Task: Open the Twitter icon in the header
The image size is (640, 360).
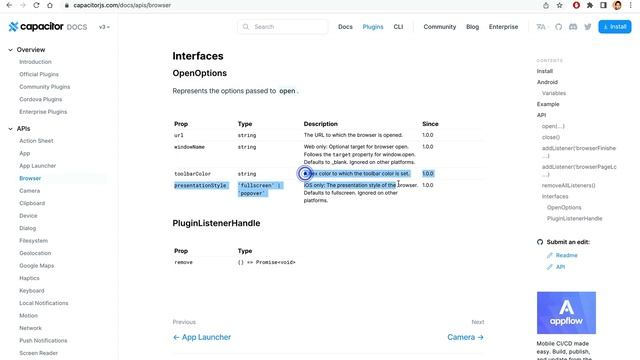Action: (x=588, y=27)
